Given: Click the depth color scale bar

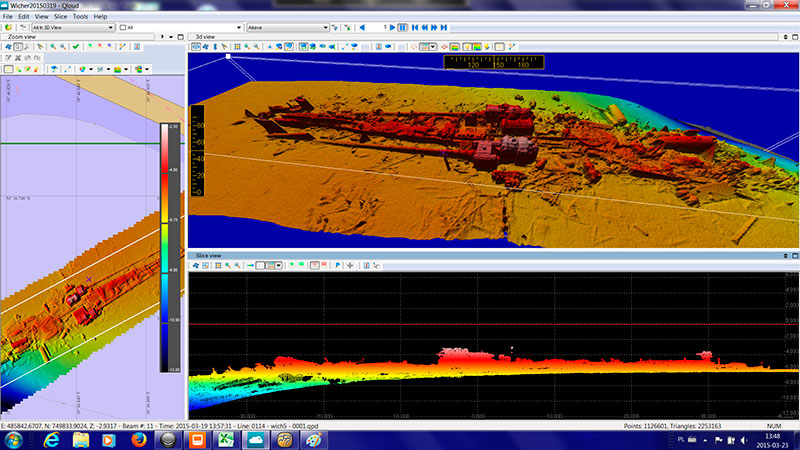Looking at the screenshot, I should point(165,245).
